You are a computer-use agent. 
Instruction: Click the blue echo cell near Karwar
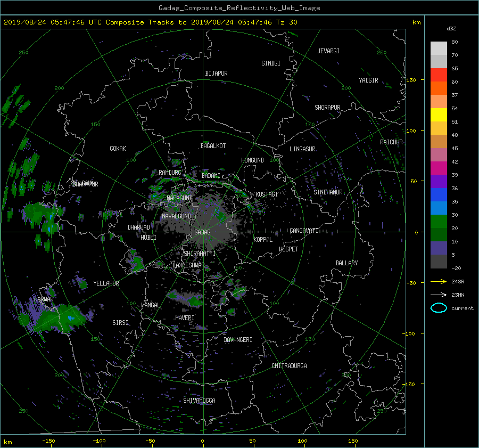[x=71, y=318]
